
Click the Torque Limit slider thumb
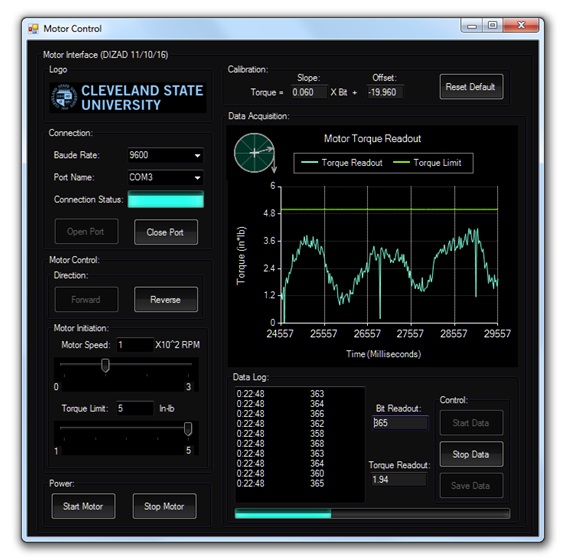[188, 429]
